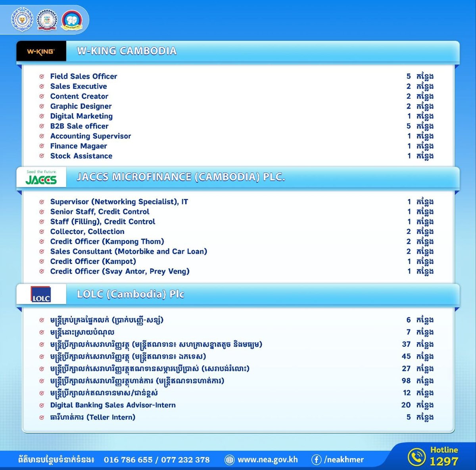Select the Accounting Supervisor job
Image resolution: width=476 pixels, height=470 pixels.
(90, 136)
